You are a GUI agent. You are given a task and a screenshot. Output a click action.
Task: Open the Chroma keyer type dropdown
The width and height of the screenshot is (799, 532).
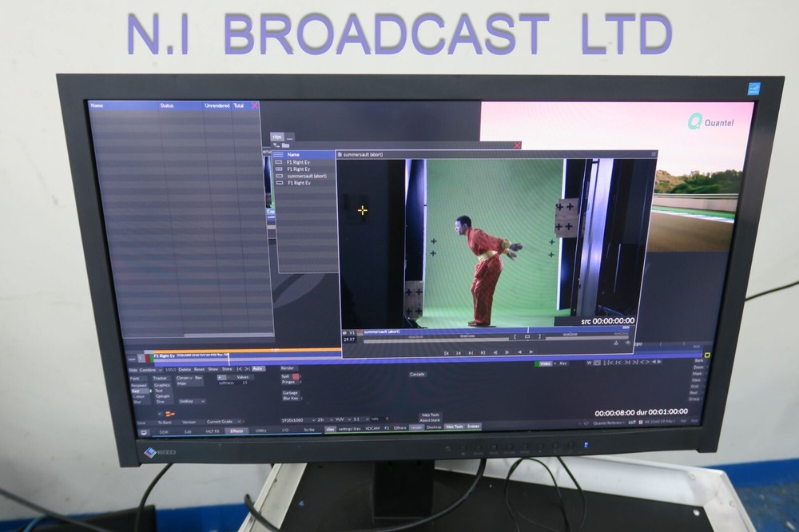[x=185, y=378]
